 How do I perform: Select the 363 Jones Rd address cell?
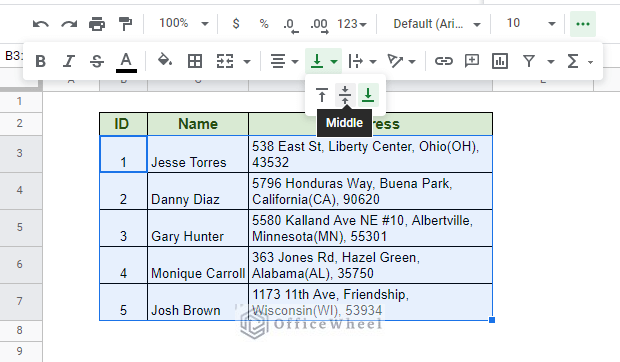tap(370, 265)
